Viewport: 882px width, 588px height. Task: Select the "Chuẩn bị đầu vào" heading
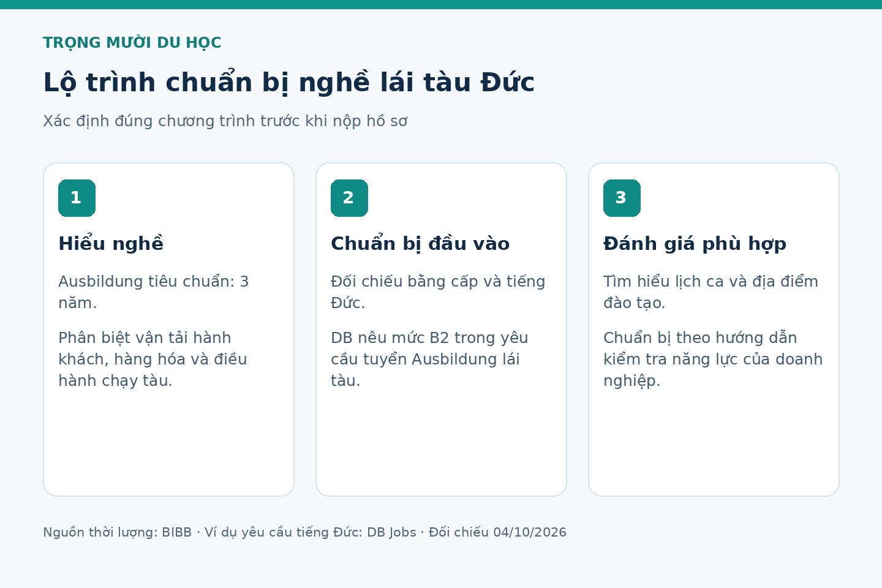[x=420, y=244]
